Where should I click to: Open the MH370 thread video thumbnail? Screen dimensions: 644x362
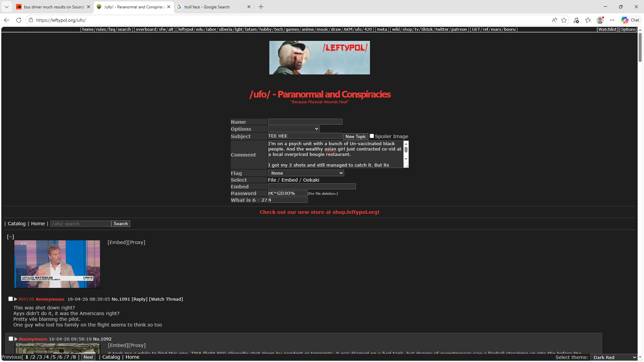pos(57,264)
